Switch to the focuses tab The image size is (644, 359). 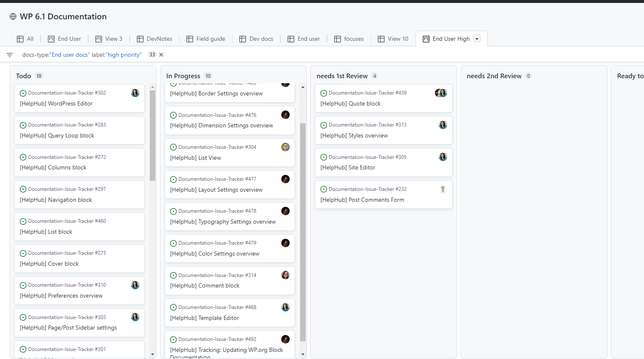click(x=349, y=39)
